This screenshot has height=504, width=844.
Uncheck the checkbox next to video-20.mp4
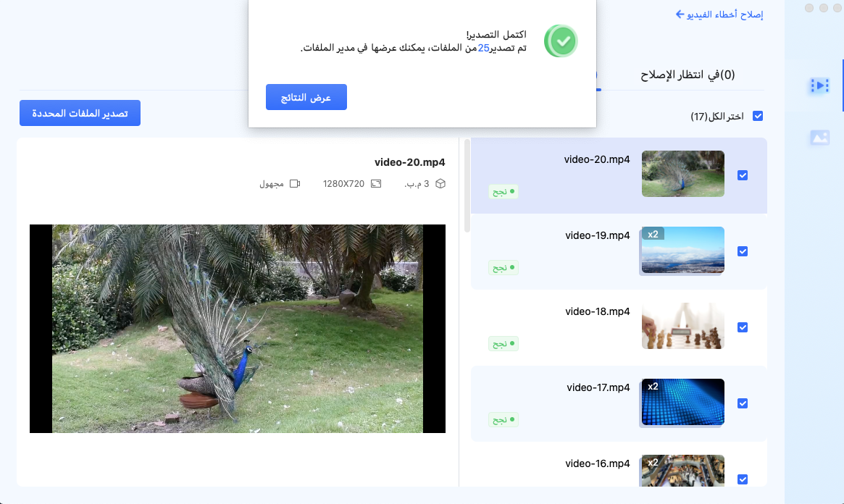pos(743,175)
